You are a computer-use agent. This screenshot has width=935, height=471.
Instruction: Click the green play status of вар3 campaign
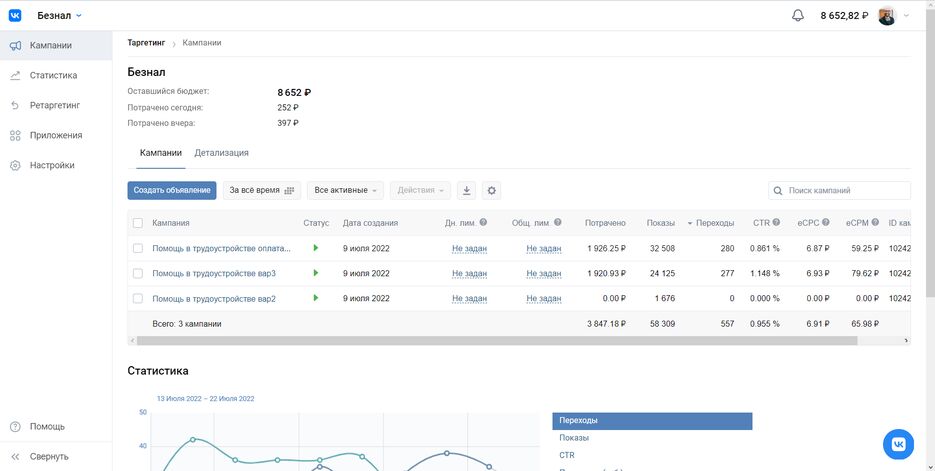pyautogui.click(x=316, y=273)
